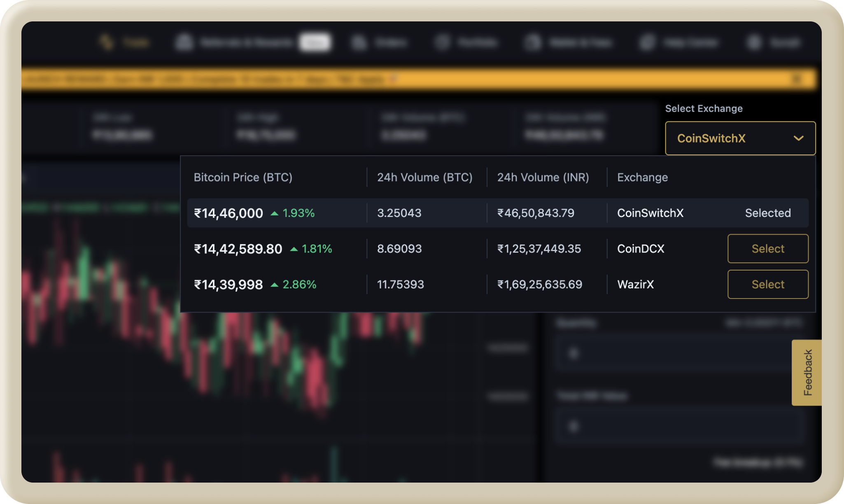Click the blurred Total INR Value input field
Viewport: 844px width, 504px height.
pyautogui.click(x=679, y=426)
